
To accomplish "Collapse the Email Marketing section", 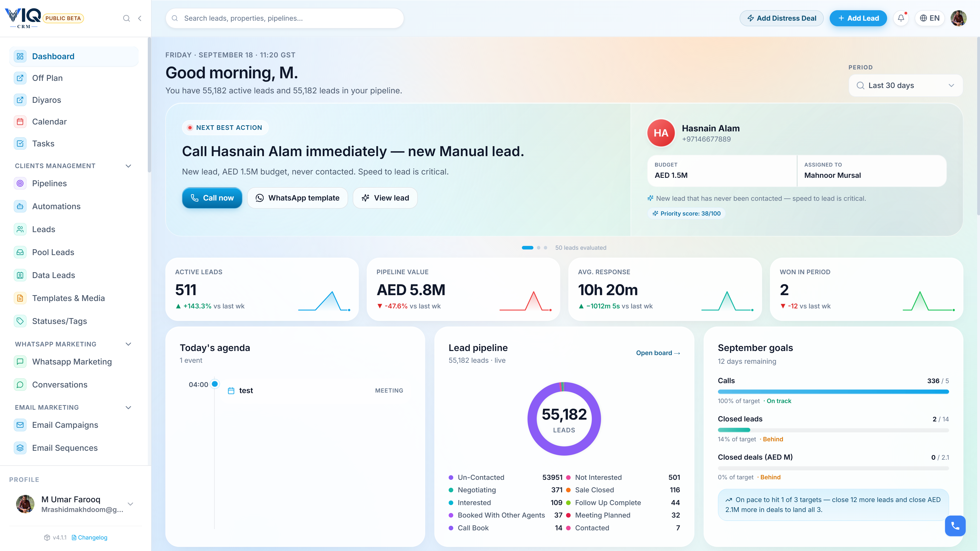I will [x=128, y=407].
